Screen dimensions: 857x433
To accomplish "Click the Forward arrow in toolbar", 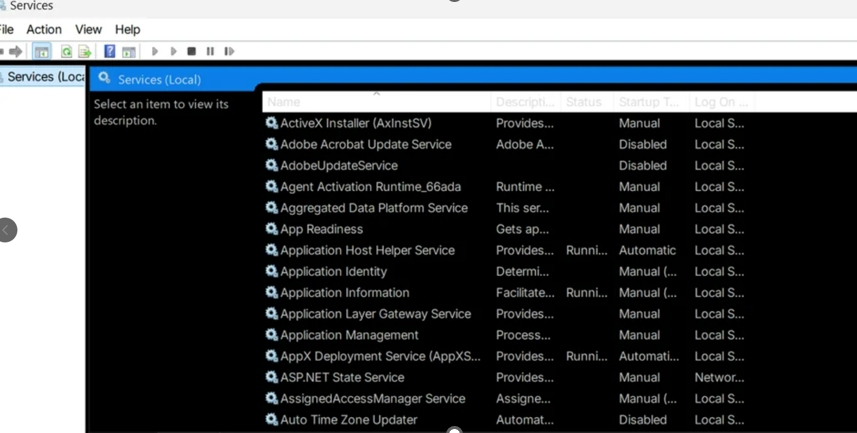I will tap(16, 51).
